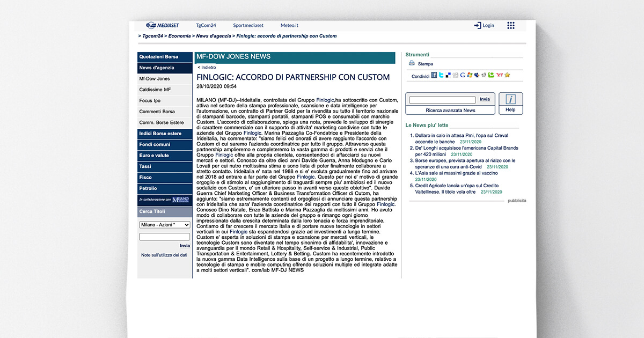Select Comm. Borse Estere in the sidebar
This screenshot has height=338, width=644.
click(x=165, y=123)
